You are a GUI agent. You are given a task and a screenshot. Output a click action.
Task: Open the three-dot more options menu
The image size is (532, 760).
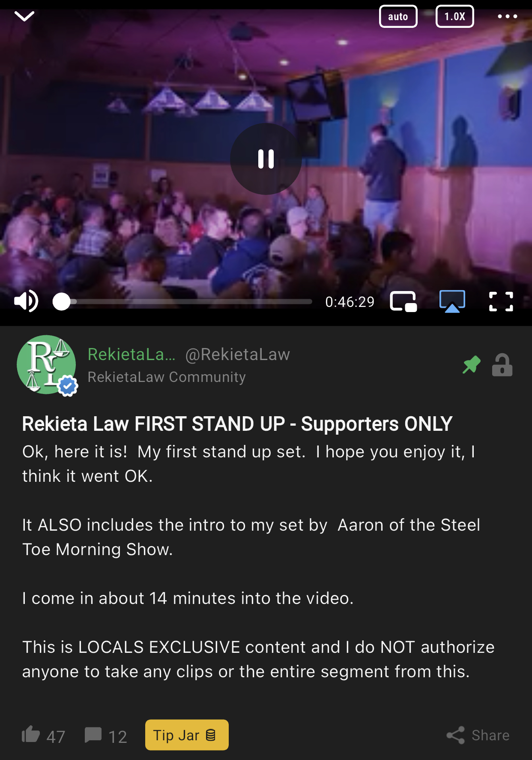click(507, 17)
